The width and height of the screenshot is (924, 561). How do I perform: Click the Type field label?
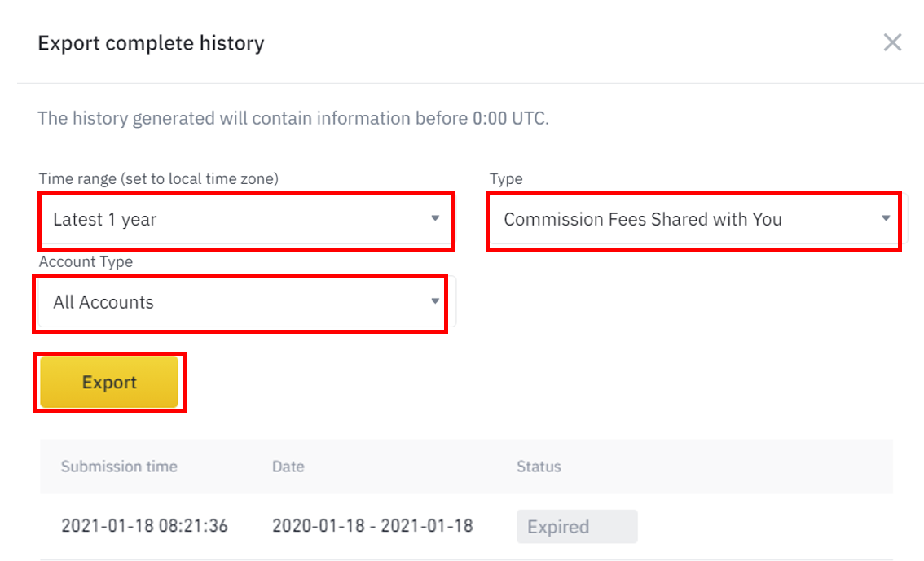point(506,179)
